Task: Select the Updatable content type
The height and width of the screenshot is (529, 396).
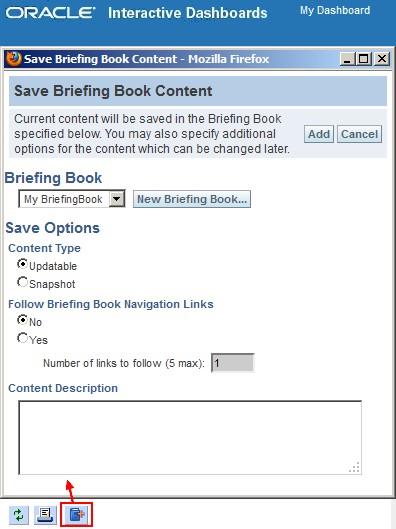Action: 22,264
